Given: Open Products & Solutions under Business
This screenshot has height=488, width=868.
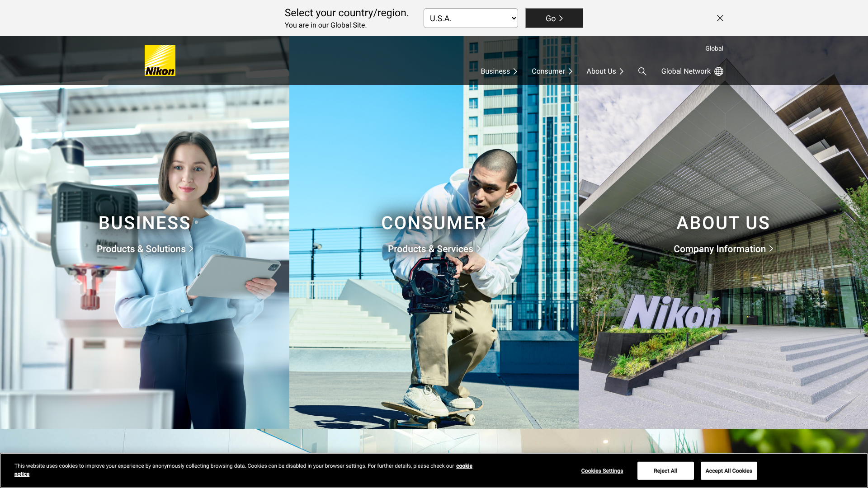Looking at the screenshot, I should [x=145, y=249].
